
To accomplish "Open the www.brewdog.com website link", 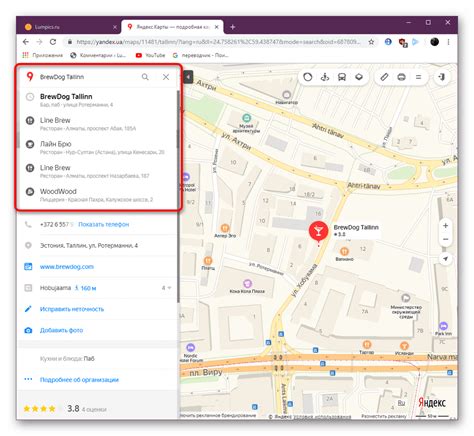I will click(67, 267).
